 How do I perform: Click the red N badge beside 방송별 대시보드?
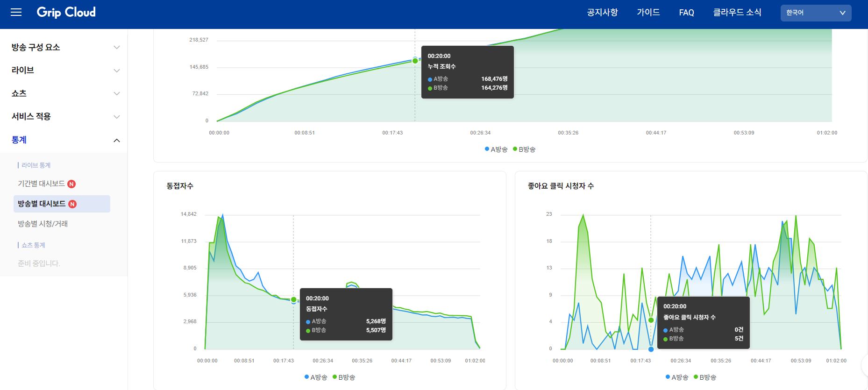pos(72,204)
